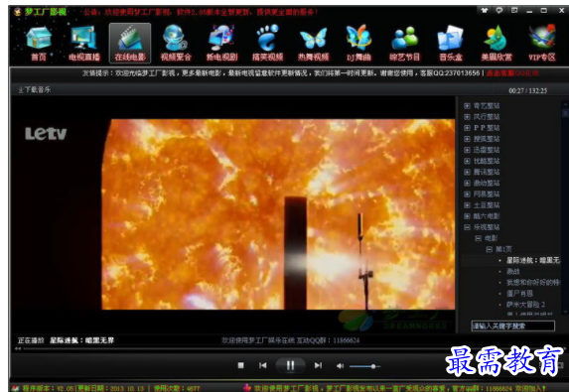Click the source list scrollbar up arrow
569x392 pixels.
coord(565,104)
